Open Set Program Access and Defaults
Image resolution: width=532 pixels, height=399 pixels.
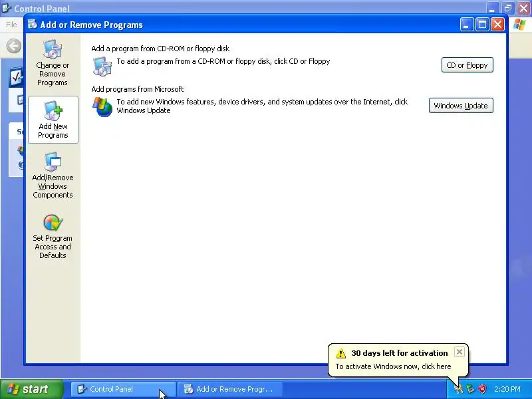tap(53, 237)
